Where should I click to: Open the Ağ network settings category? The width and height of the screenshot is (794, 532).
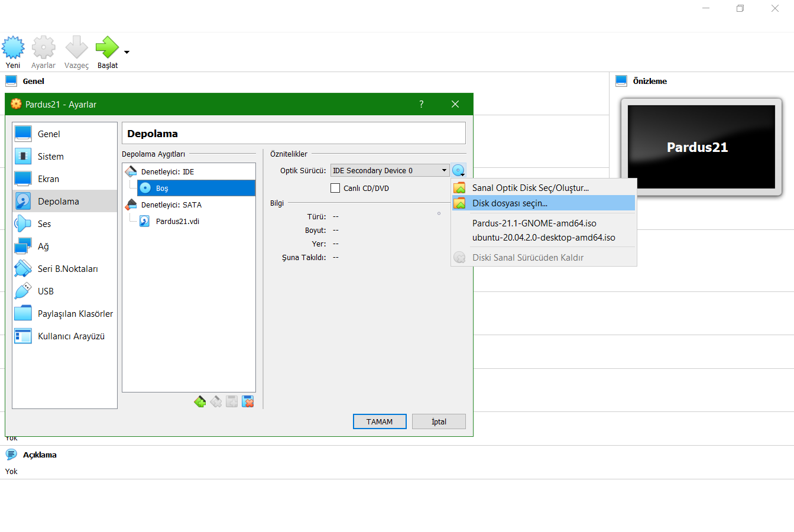(65, 246)
